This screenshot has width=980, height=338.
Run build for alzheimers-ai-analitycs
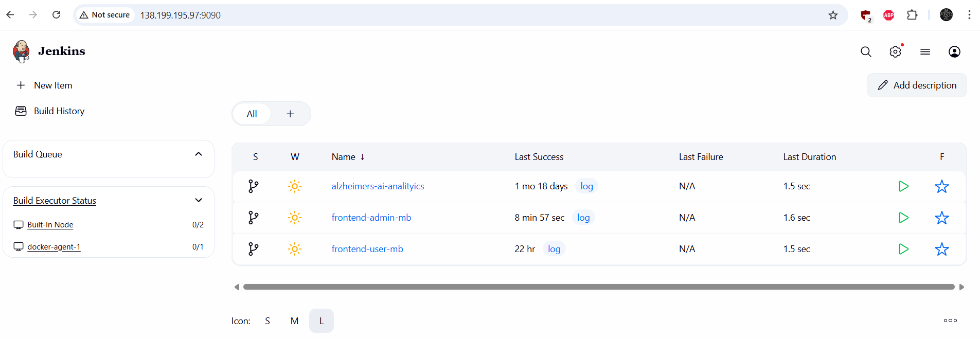pyautogui.click(x=903, y=186)
